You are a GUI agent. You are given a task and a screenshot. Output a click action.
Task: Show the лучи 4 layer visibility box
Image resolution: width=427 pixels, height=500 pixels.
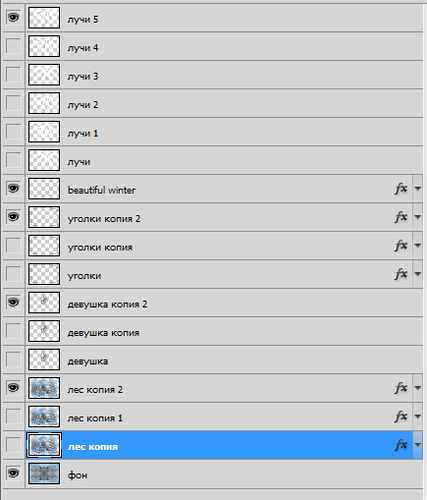(13, 46)
